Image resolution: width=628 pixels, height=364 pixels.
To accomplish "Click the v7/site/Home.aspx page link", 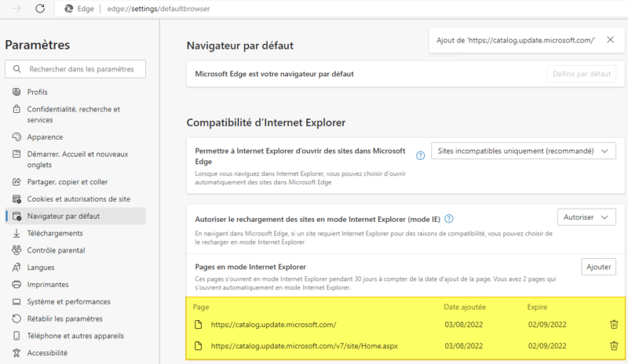I will (305, 346).
